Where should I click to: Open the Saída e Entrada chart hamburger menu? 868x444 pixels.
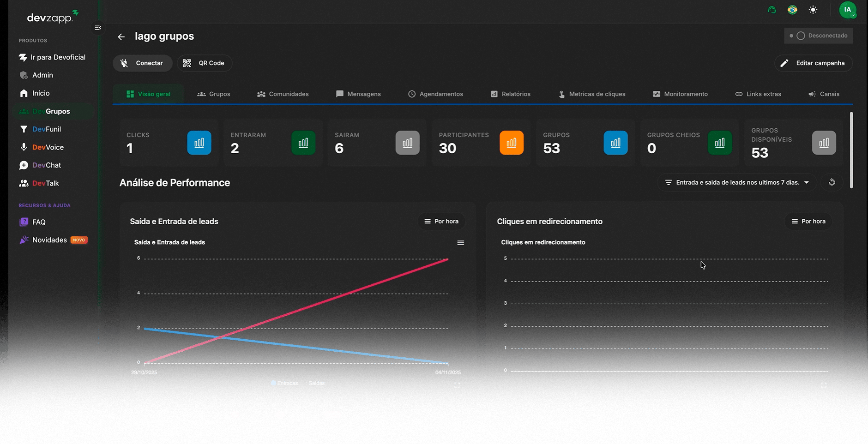[x=460, y=243]
